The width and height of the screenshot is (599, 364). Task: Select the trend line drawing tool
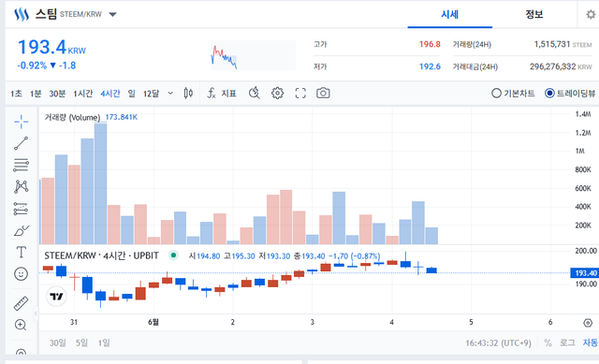[21, 143]
